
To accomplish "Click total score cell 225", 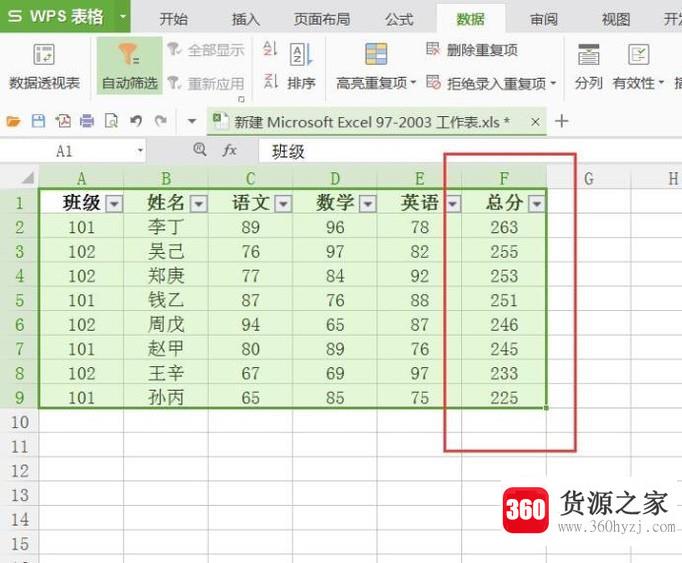I will click(x=504, y=397).
